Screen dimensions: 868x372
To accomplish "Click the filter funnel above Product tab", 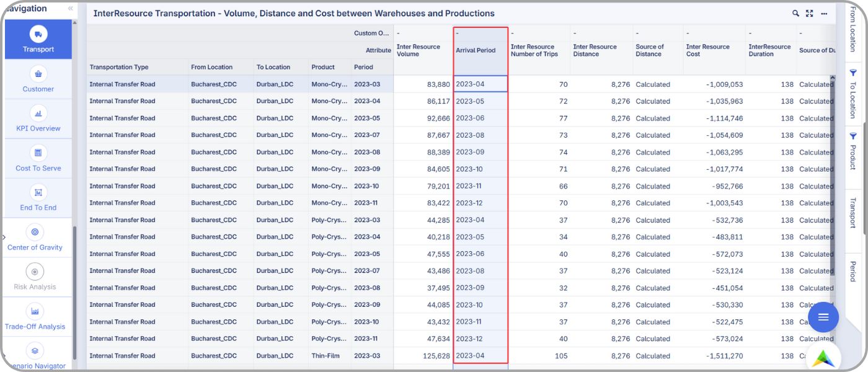I will (852, 136).
